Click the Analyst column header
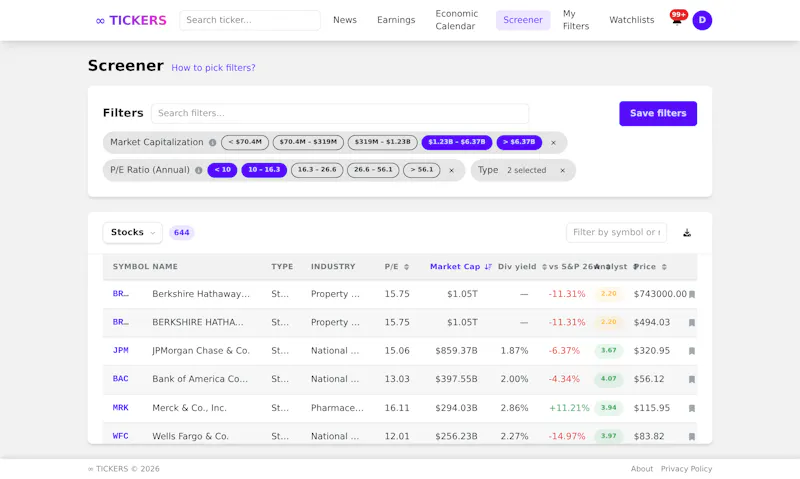Screen dimensions: 800x479 tap(612, 267)
